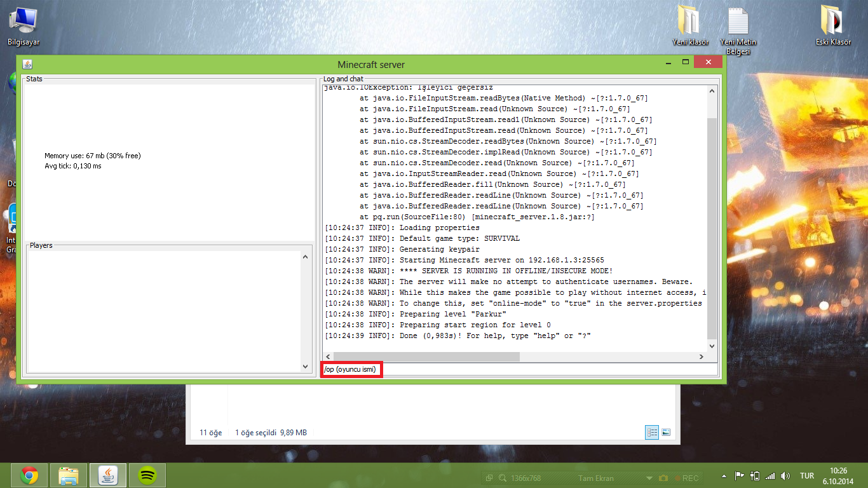Click the battery power tray icon
This screenshot has height=488, width=868.
point(755,476)
